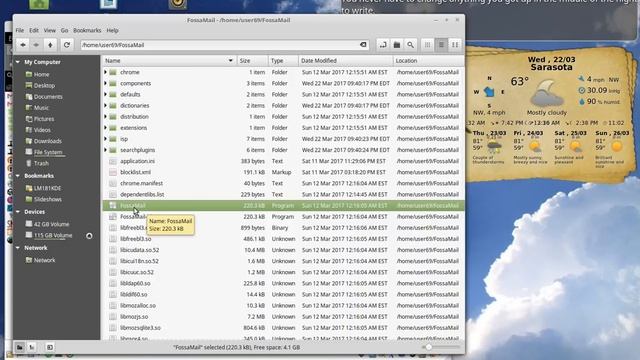This screenshot has height=360, width=640.
Task: Select the extensions folder name
Action: [x=133, y=128]
